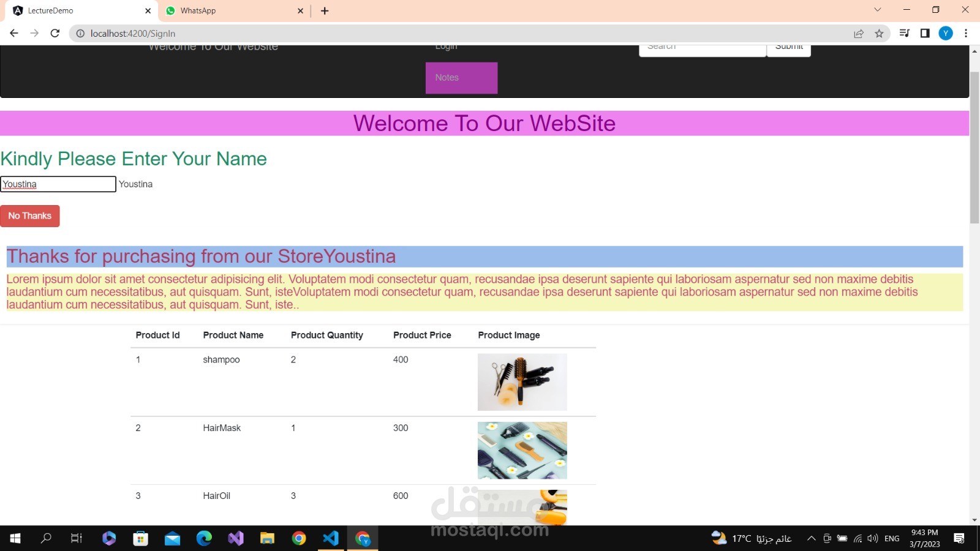Screen dimensions: 980x551
Task: Open the Notes navigation item
Action: coord(461,78)
